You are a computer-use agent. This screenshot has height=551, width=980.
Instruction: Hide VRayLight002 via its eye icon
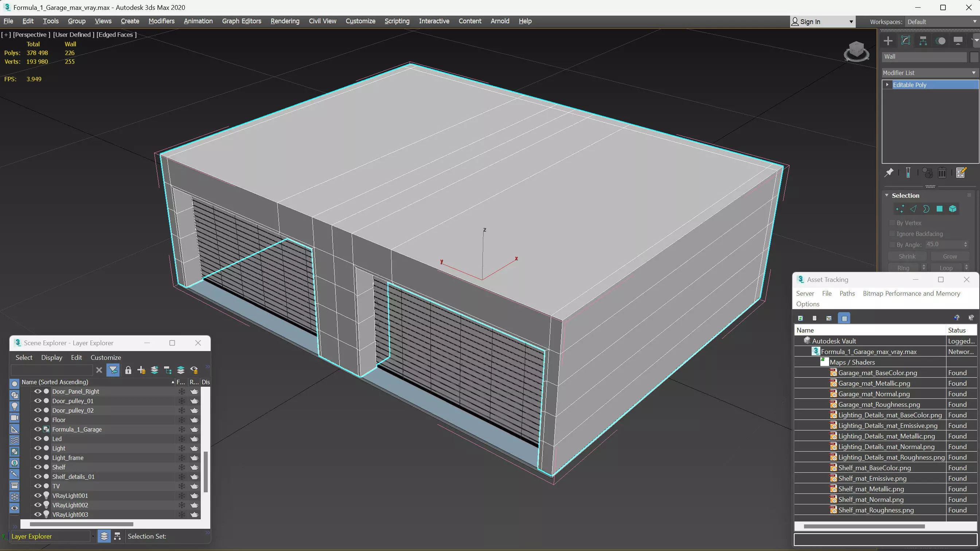[38, 505]
